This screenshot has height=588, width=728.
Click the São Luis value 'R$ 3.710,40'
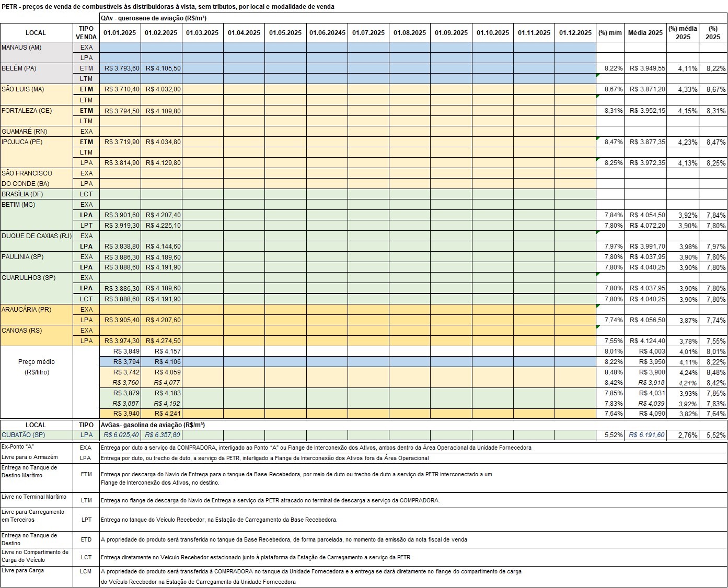point(120,89)
